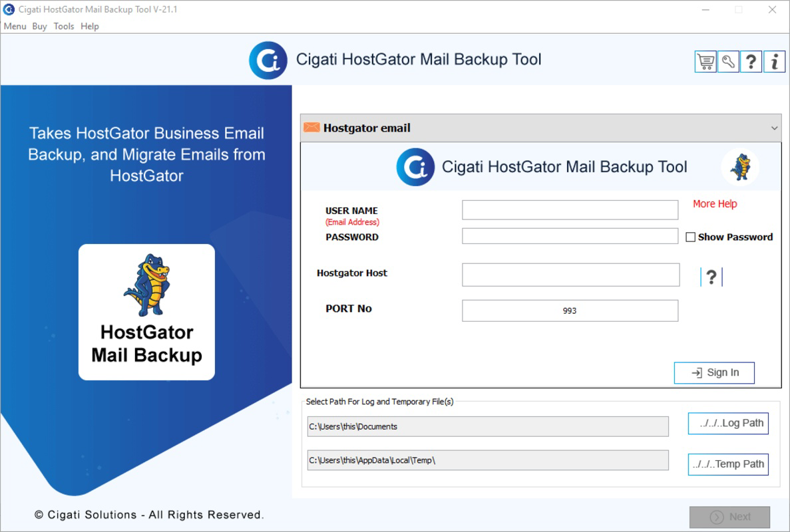Click the envelope icon beside Hostgator email

[x=311, y=127]
